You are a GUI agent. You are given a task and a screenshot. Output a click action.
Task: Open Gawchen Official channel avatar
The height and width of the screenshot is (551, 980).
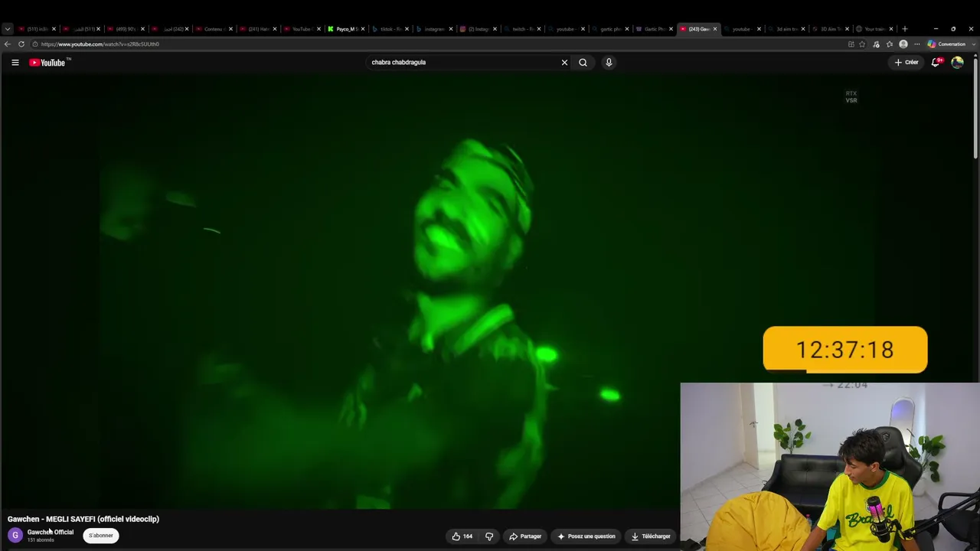click(x=15, y=536)
